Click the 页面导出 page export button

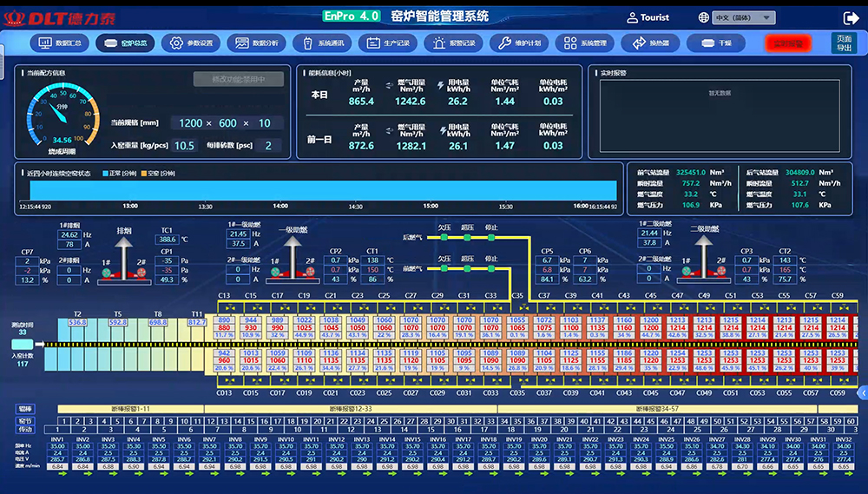tap(845, 43)
